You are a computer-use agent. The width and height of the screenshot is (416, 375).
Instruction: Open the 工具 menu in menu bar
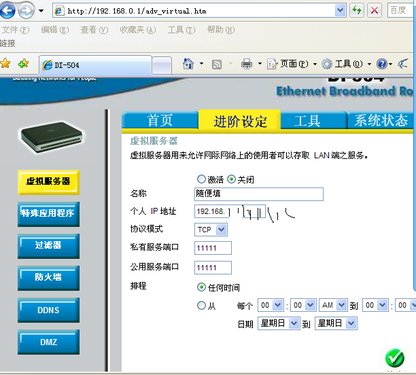pyautogui.click(x=181, y=30)
